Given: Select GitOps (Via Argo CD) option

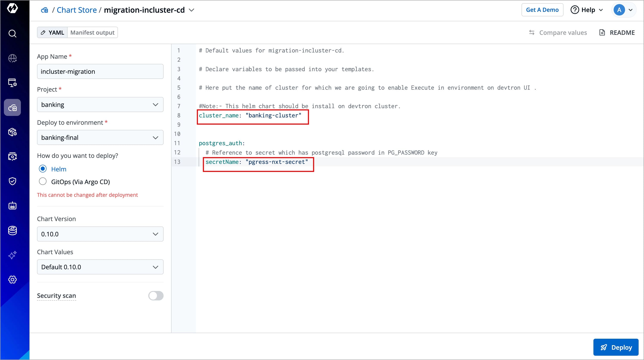Looking at the screenshot, I should [43, 181].
